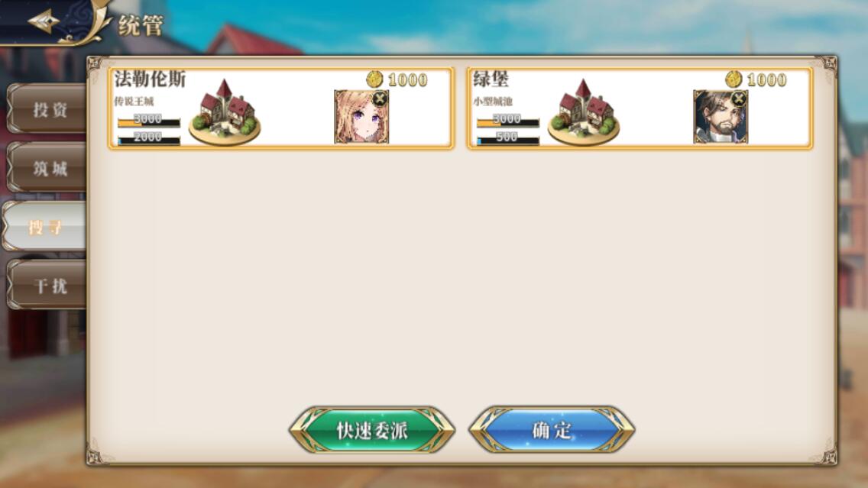Remove the bearded man from 绿堡

coord(738,99)
